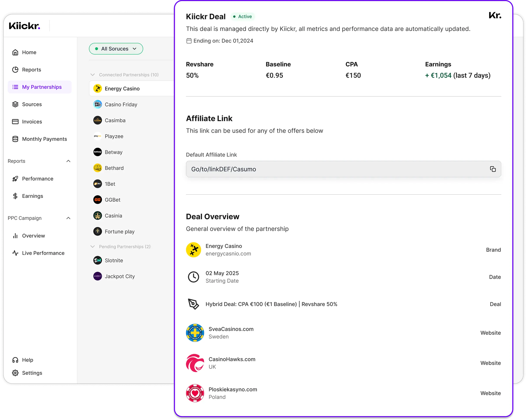Open the All Sources dropdown
The width and height of the screenshot is (527, 420).
click(x=116, y=49)
